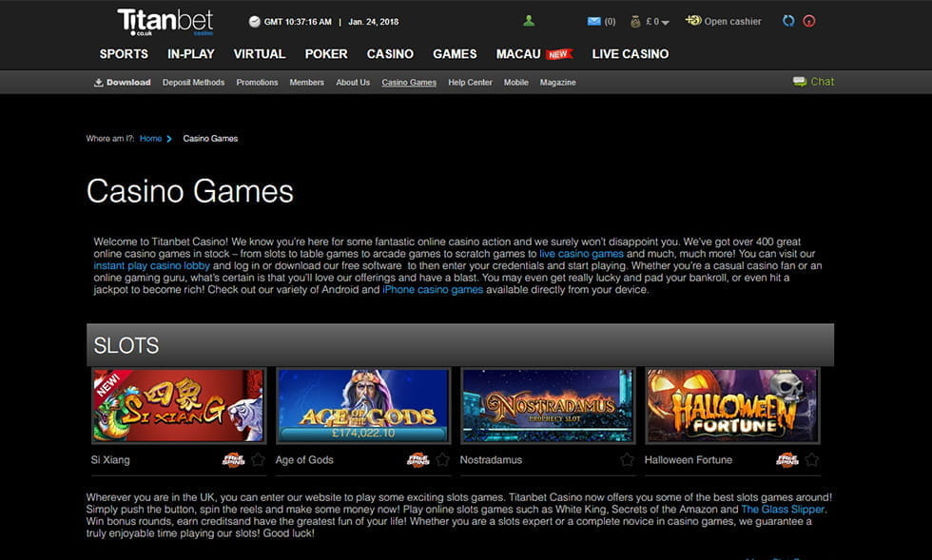Open the messages envelope icon

pos(593,22)
